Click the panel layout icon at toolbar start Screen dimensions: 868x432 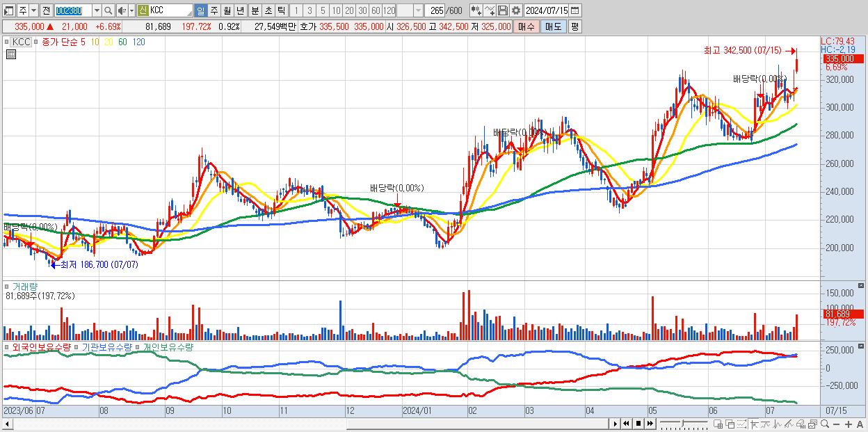tap(8, 10)
